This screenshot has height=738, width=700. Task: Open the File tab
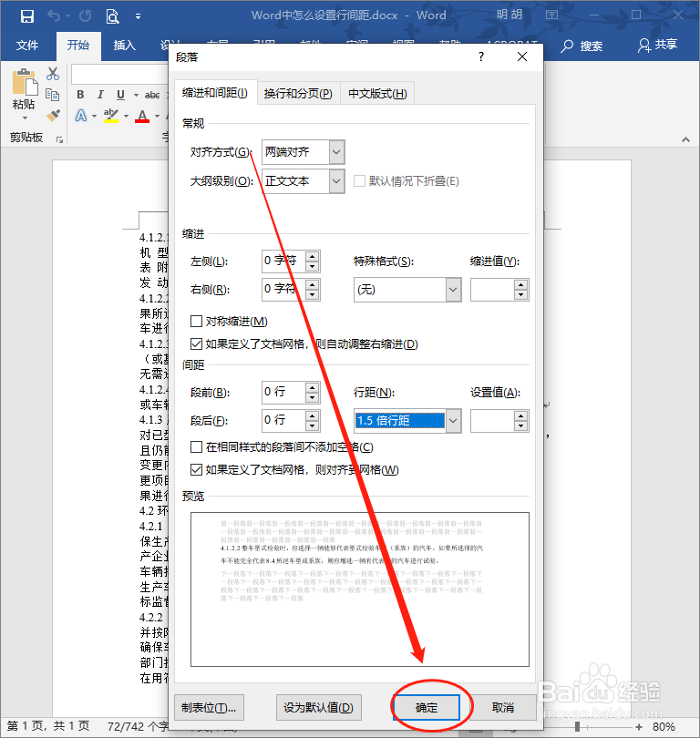(x=27, y=46)
